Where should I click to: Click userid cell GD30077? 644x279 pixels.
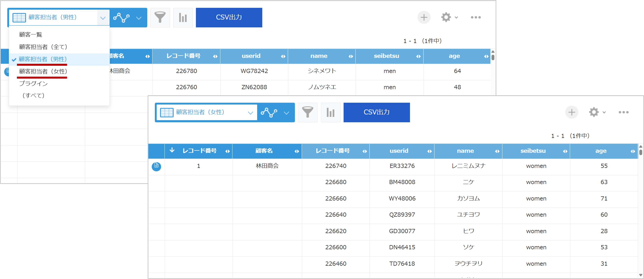[402, 231]
